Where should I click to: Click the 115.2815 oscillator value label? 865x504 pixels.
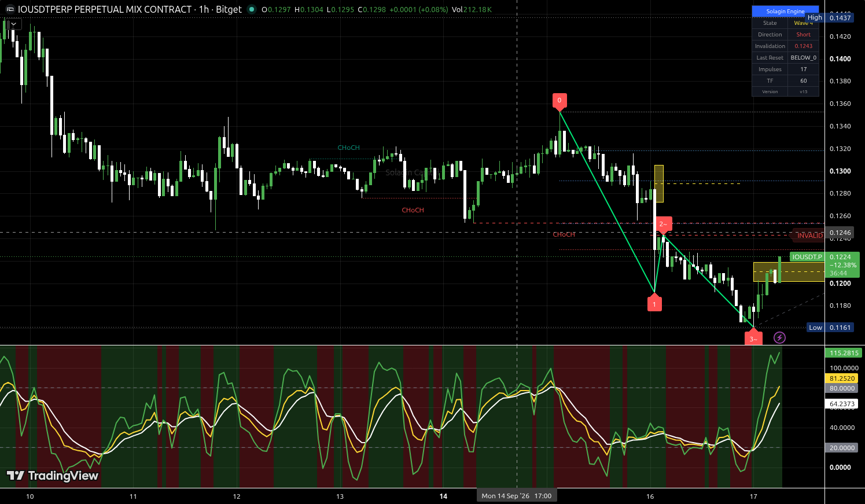pos(844,353)
